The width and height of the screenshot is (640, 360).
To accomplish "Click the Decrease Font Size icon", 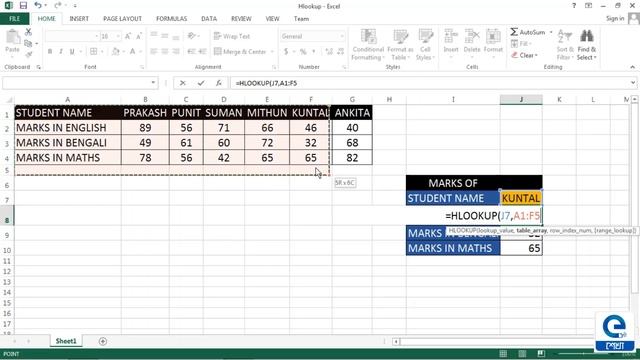I will click(x=139, y=36).
